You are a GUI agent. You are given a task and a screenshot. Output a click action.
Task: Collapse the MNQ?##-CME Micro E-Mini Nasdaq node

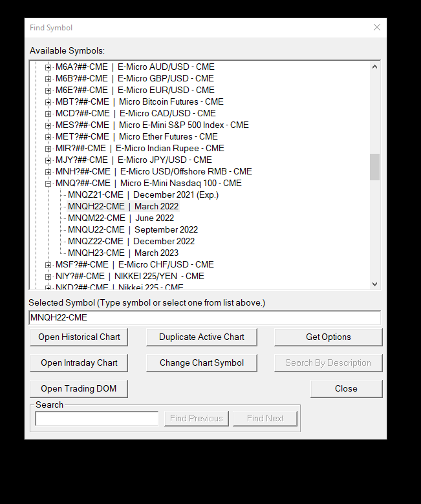tap(48, 184)
